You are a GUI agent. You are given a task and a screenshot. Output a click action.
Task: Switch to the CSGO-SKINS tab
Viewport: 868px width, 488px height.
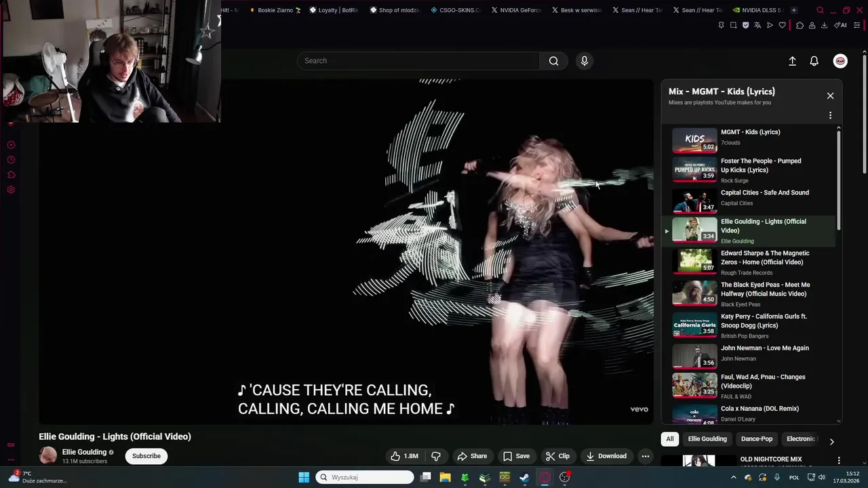tap(456, 10)
